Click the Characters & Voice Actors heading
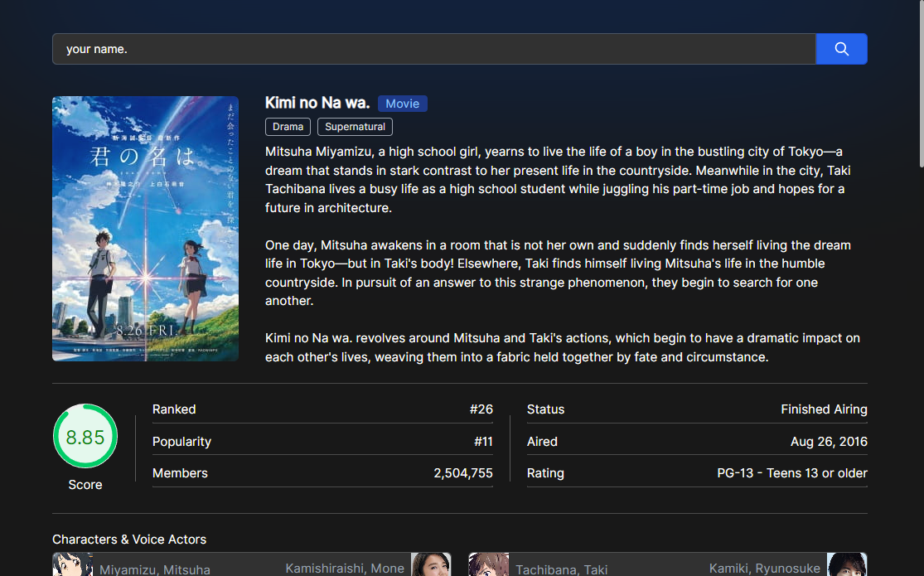 129,540
